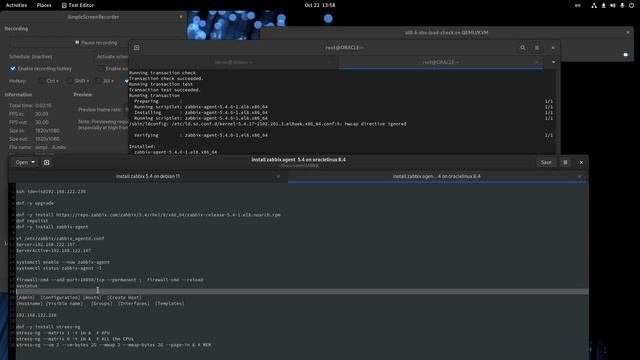Open the Places menu in top bar

pos(44,5)
